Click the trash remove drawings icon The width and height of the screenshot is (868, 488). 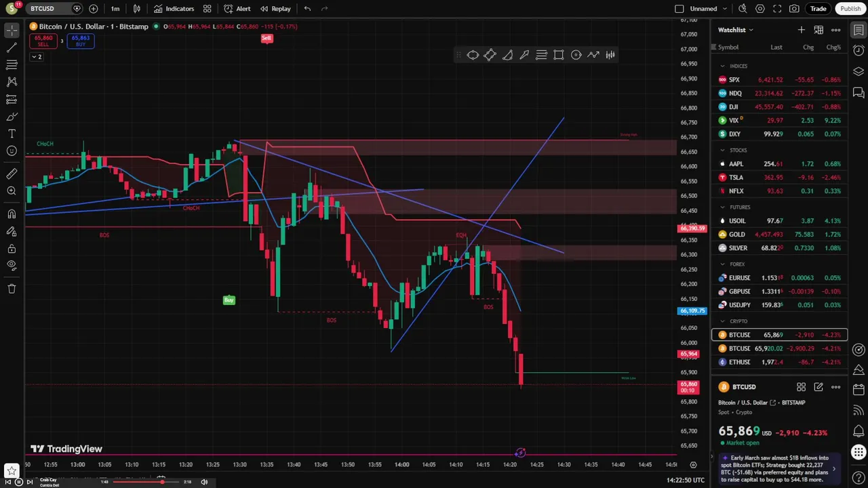(x=12, y=289)
